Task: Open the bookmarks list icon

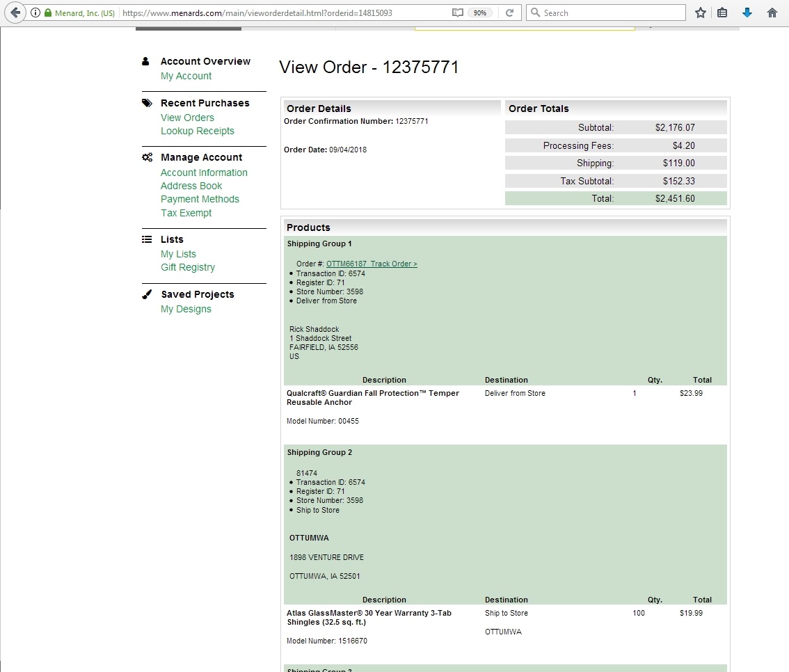Action: (x=722, y=13)
